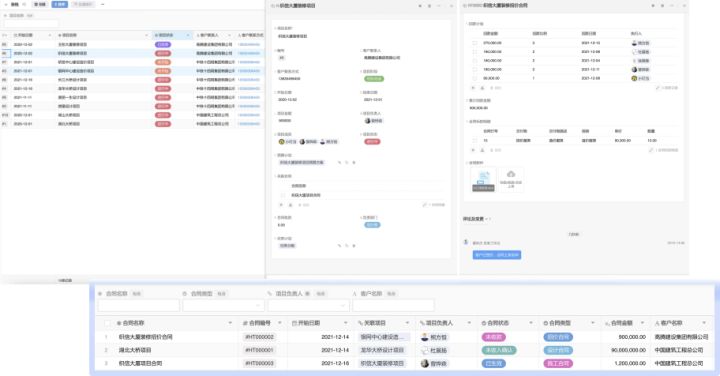Click the blue button in the comments section
The height and width of the screenshot is (376, 720).
point(496,255)
